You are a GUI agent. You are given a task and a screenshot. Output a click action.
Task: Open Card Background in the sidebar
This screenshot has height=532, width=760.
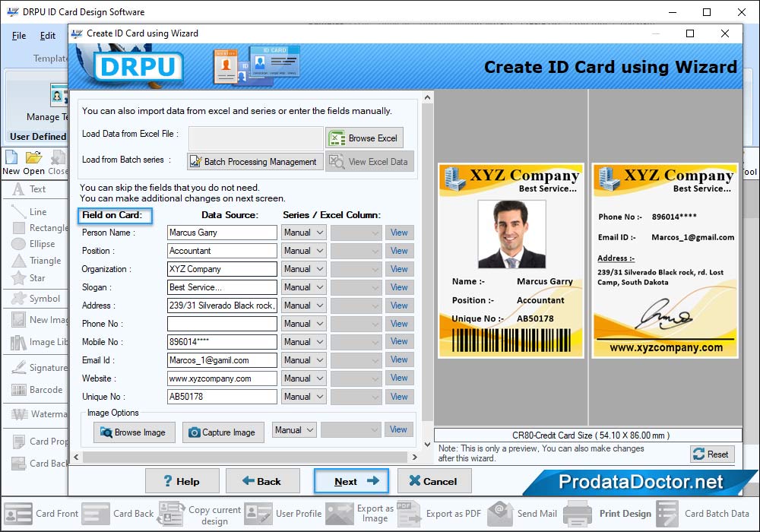pos(40,463)
